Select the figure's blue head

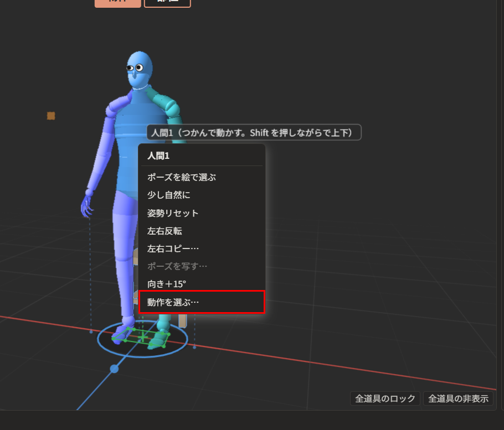[x=140, y=70]
